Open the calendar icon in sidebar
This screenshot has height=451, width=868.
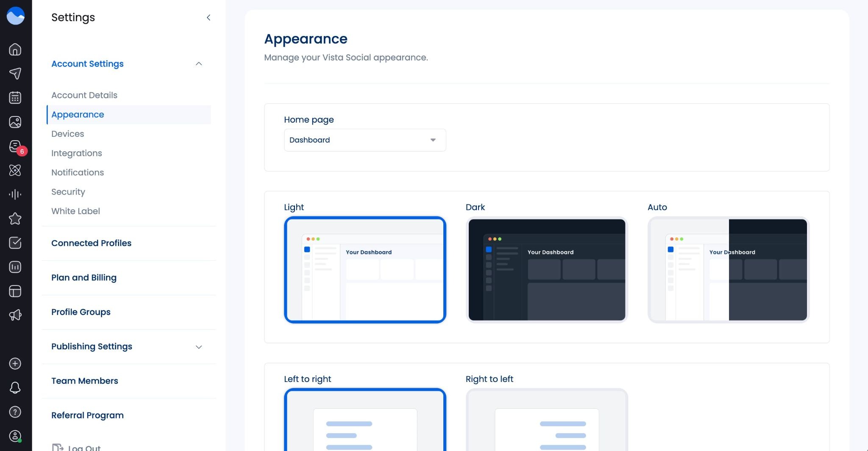15,98
